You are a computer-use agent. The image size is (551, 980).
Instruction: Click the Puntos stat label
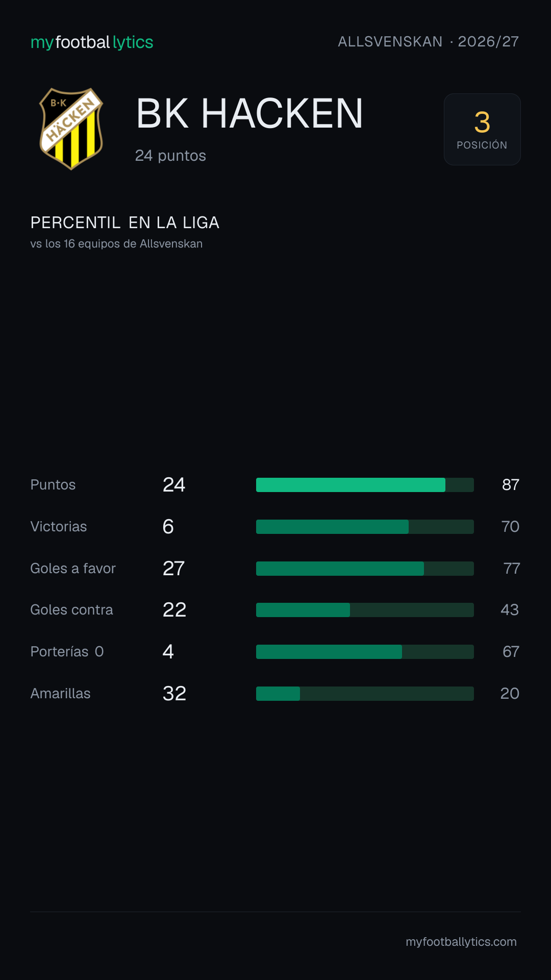(x=53, y=485)
